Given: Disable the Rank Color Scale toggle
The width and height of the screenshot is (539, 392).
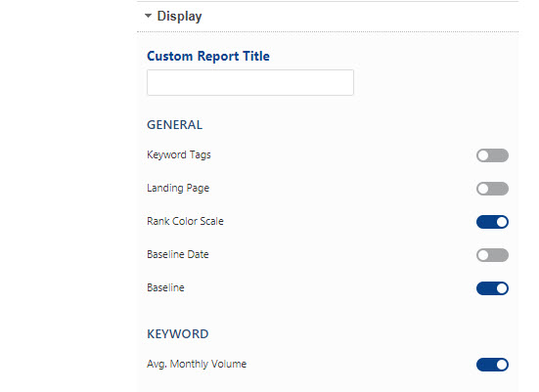Looking at the screenshot, I should [x=492, y=222].
